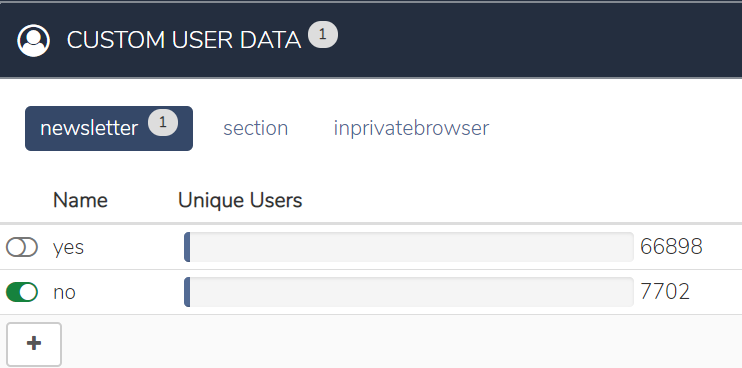Sort by the Name column header

click(x=80, y=200)
